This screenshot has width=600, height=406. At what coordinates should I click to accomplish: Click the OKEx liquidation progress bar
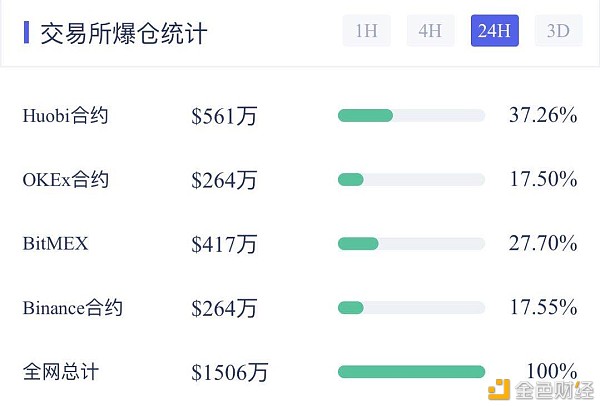point(411,180)
